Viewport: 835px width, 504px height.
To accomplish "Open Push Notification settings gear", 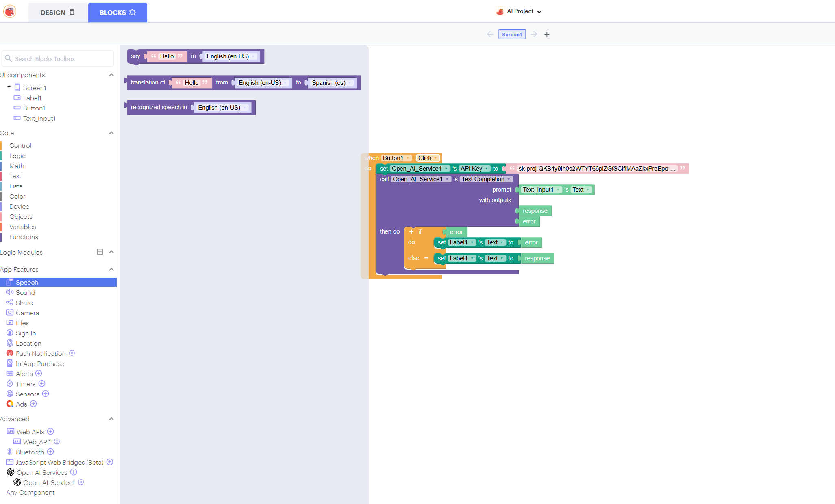I will [x=72, y=353].
